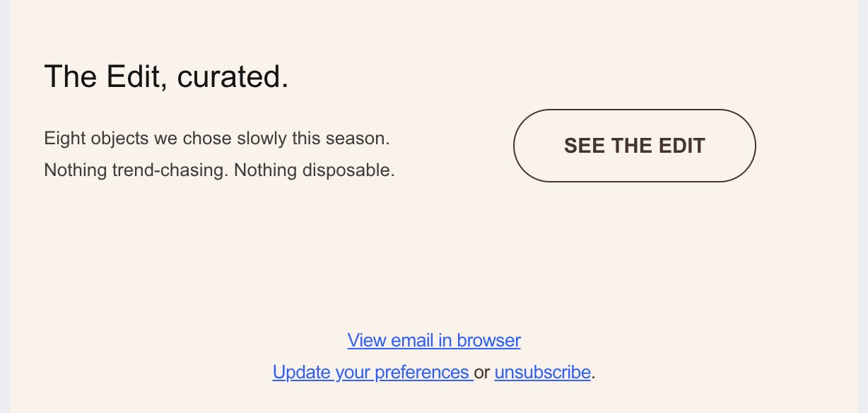Open the View email in browser link
The height and width of the screenshot is (413, 868).
[434, 340]
